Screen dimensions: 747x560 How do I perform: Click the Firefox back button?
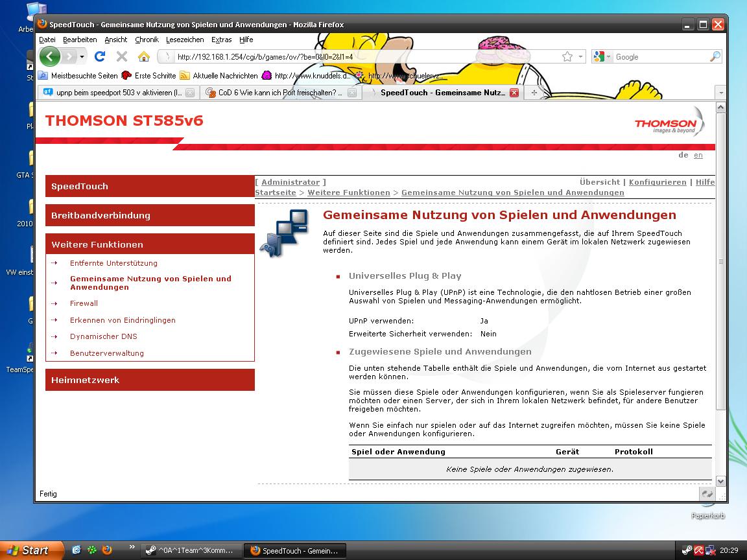click(x=49, y=56)
